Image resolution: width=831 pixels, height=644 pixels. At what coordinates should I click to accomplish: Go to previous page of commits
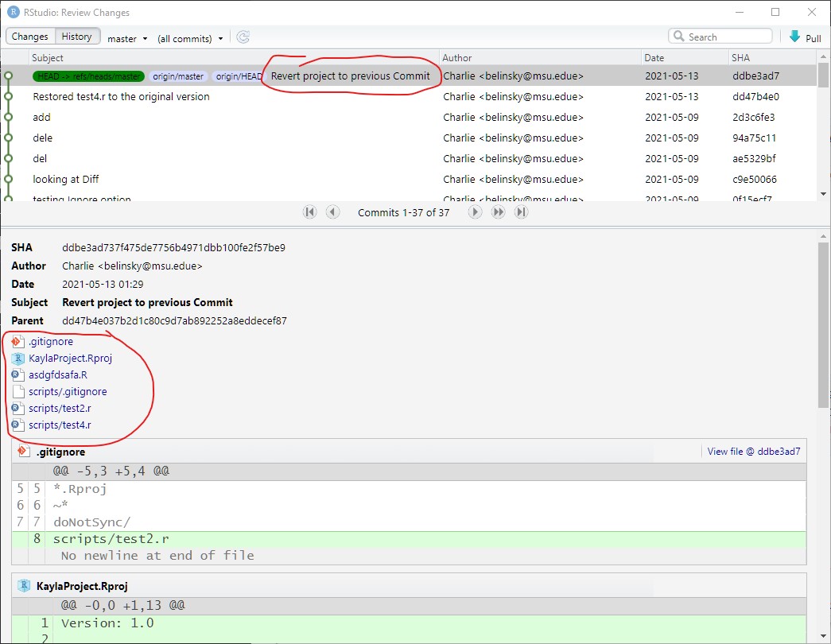pyautogui.click(x=332, y=212)
